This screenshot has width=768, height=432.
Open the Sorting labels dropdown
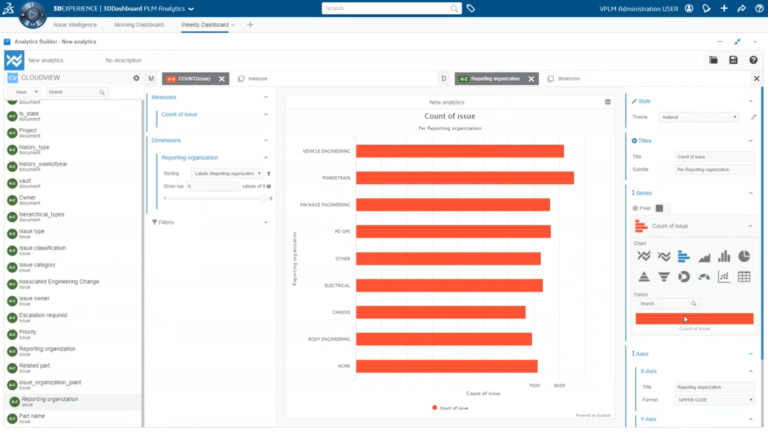coord(227,173)
